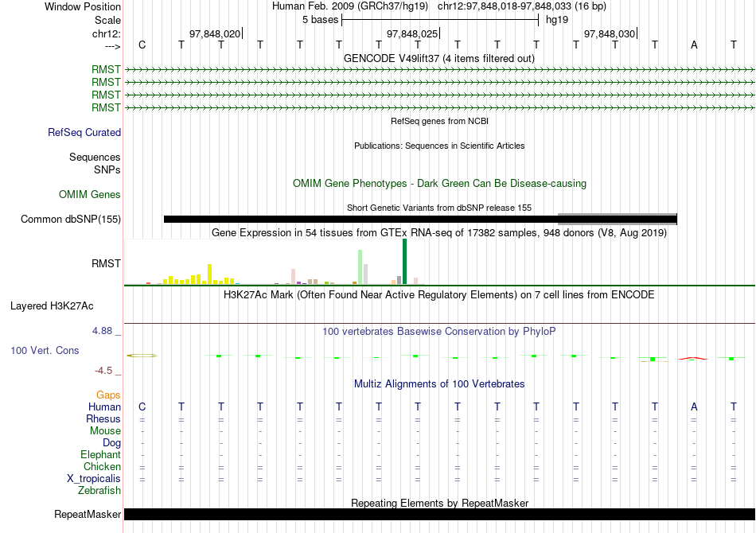Click the tall light green GTEx expression bar
Screen dimensions: 756x533
pyautogui.click(x=360, y=266)
